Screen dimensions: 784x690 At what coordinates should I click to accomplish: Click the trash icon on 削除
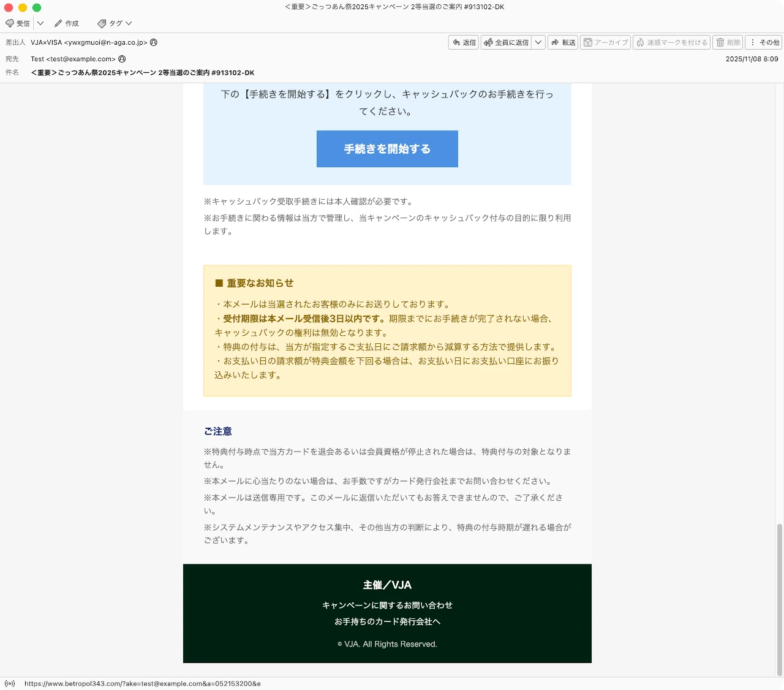(720, 42)
